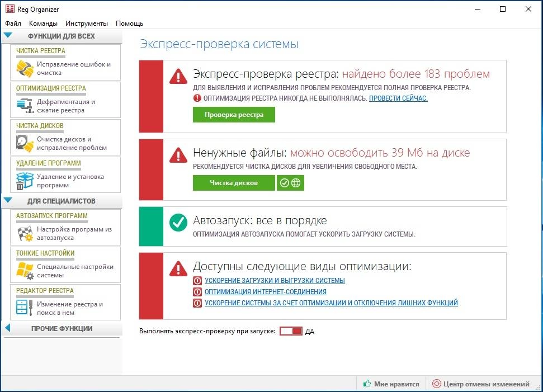Click the 'Экспресс-проверка системы' title
Viewport: 543px width, 392px height.
[219, 44]
